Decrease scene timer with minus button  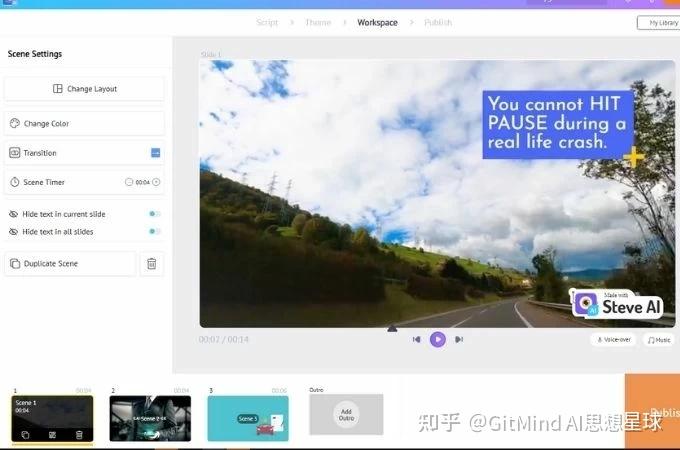coord(129,182)
